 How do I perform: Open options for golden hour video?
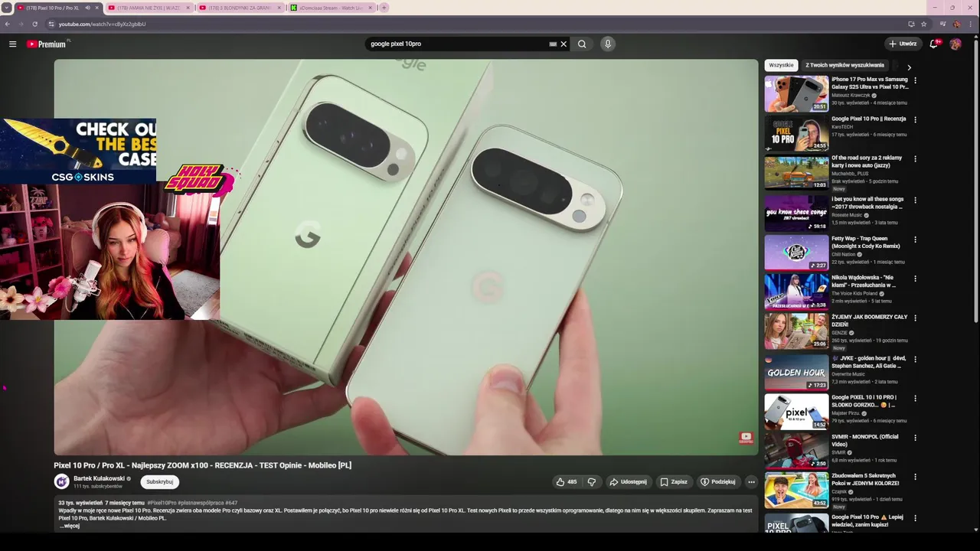[x=915, y=359]
